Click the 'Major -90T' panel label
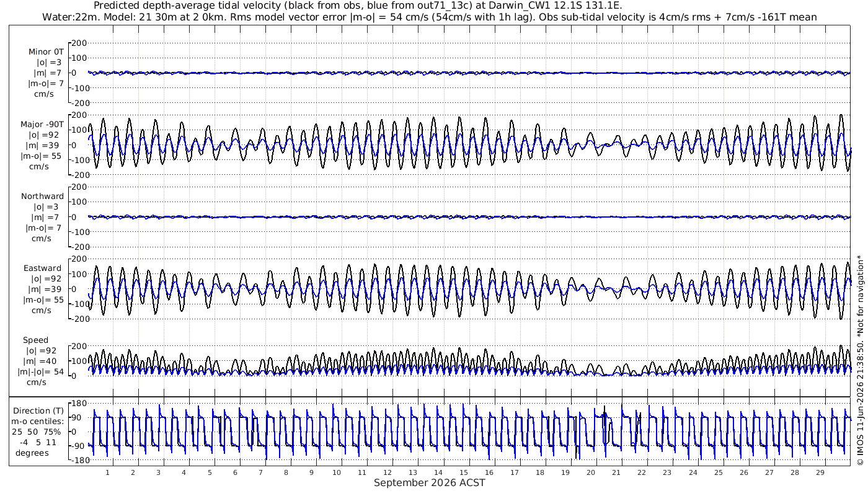Viewport: 868px width, 496px height. click(x=42, y=125)
